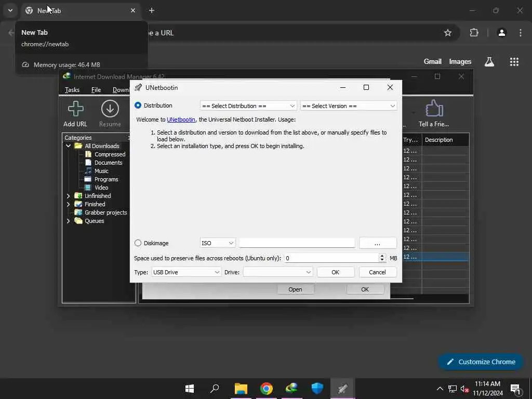Decrease persistent space with down arrow
Image resolution: width=532 pixels, height=399 pixels.
pos(382,261)
